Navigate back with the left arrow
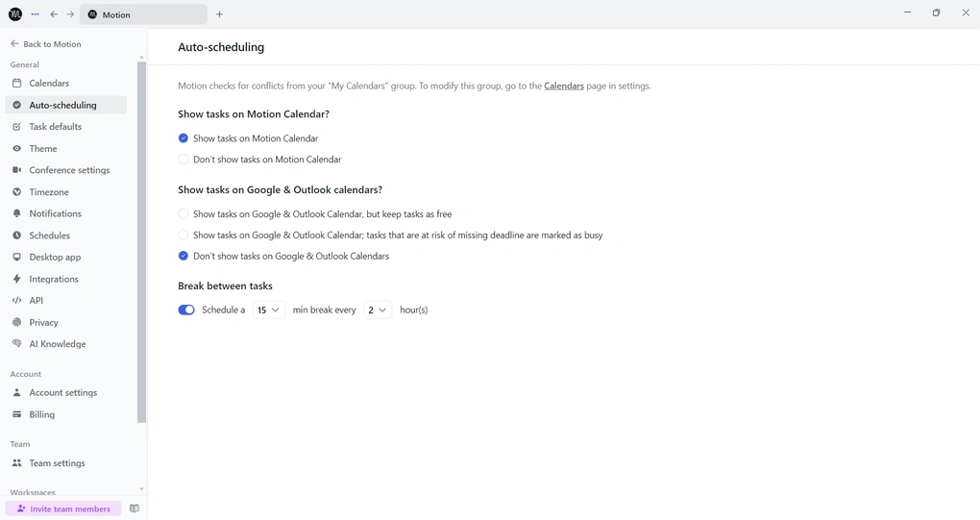The height and width of the screenshot is (520, 980). [54, 13]
